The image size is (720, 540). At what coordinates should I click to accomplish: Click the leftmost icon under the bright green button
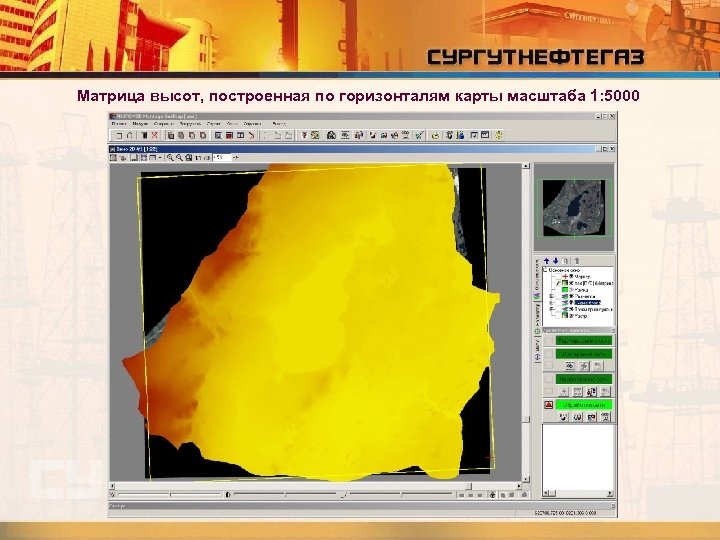[563, 417]
